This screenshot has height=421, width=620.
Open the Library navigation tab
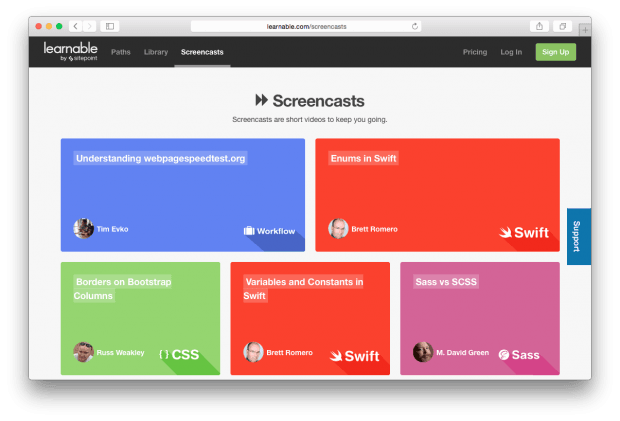pyautogui.click(x=156, y=51)
